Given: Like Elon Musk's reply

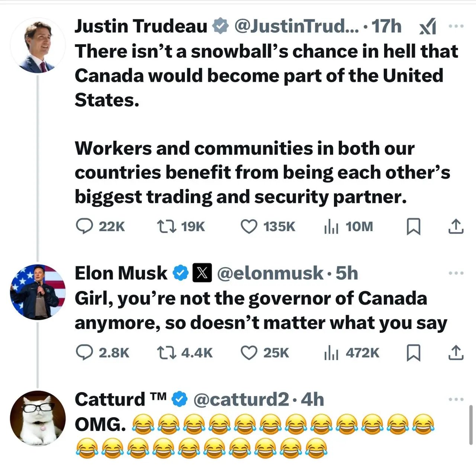Looking at the screenshot, I should tap(249, 352).
